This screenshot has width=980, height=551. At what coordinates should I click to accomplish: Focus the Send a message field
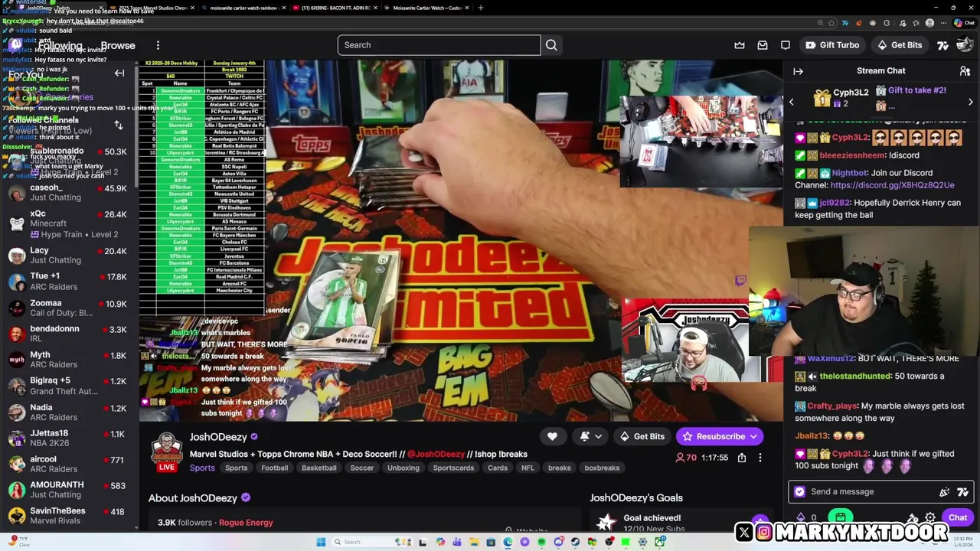point(880,492)
